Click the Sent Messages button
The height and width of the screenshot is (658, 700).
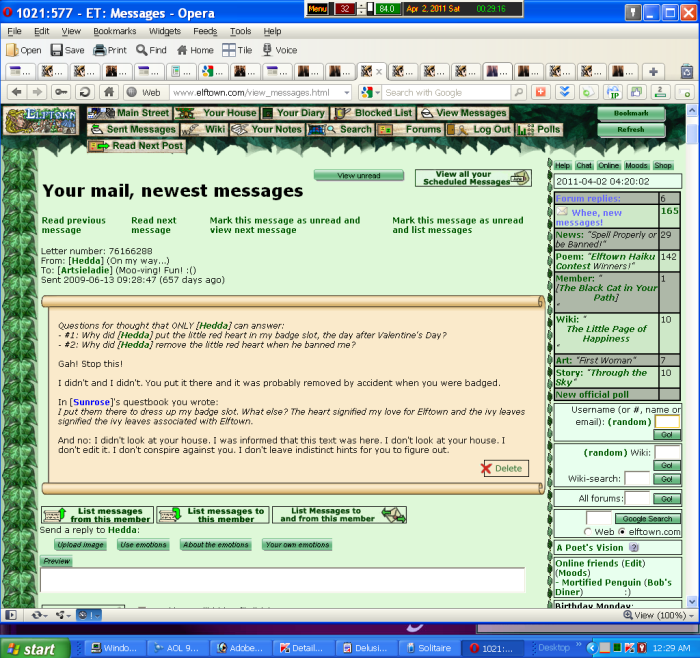click(x=133, y=129)
